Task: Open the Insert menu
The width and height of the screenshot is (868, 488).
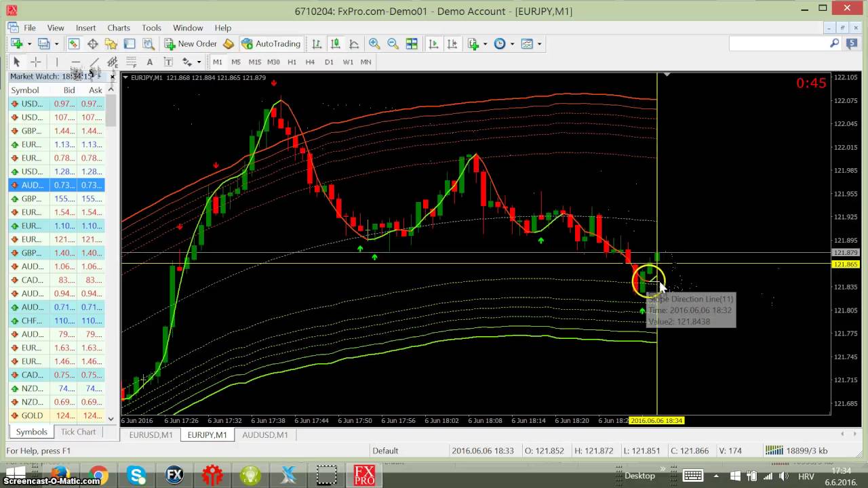Action: point(85,28)
